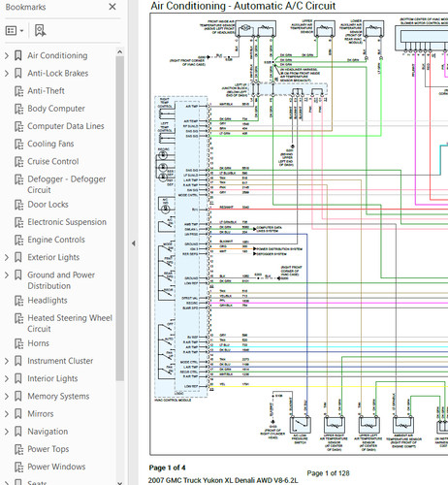Screen dimensions: 448x485
Task: Close the Bookmarks panel
Action: (x=112, y=7)
